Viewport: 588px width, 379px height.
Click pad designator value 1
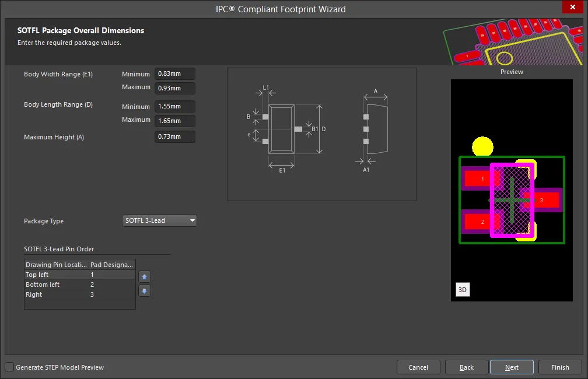pyautogui.click(x=92, y=275)
